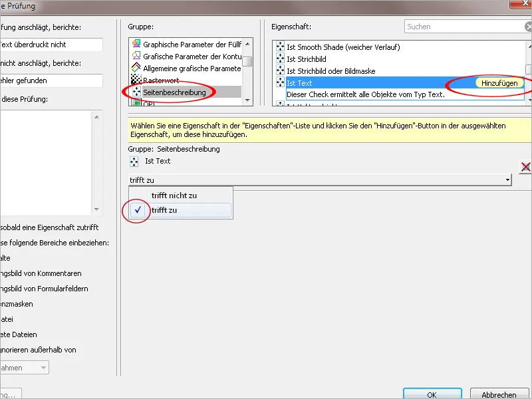Remove the Ist Text condition with red X

coord(525,167)
